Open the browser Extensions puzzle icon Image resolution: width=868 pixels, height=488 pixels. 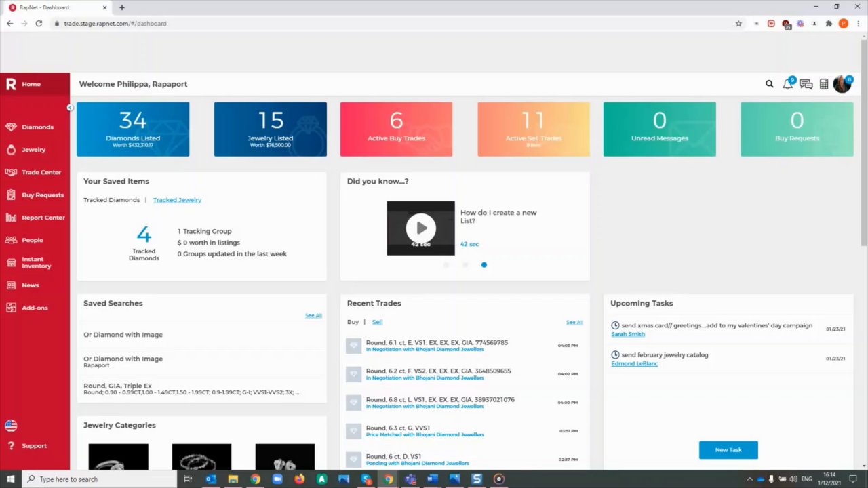tap(829, 24)
